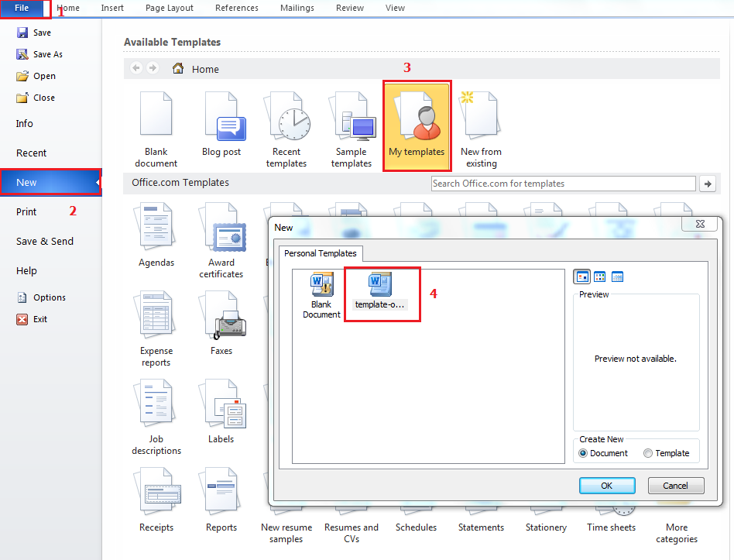Open the Faxes template category

coord(221,323)
